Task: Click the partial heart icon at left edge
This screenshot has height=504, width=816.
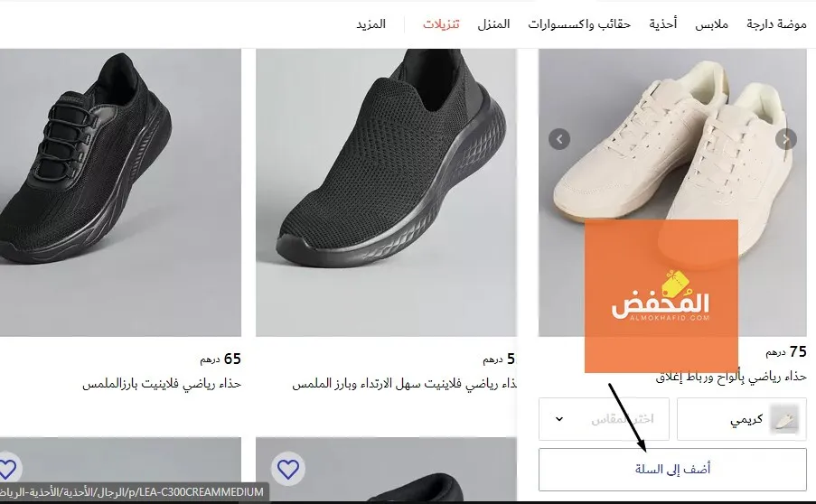Action: tap(9, 469)
